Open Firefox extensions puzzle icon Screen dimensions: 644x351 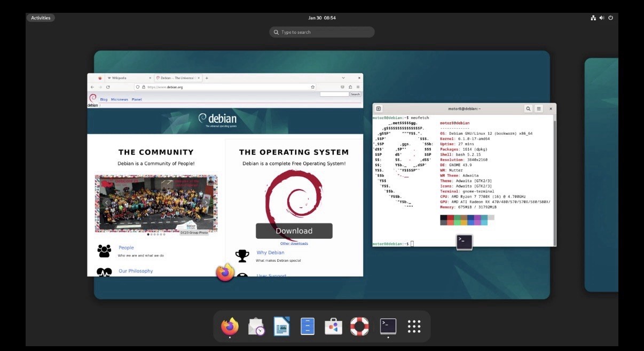click(350, 87)
